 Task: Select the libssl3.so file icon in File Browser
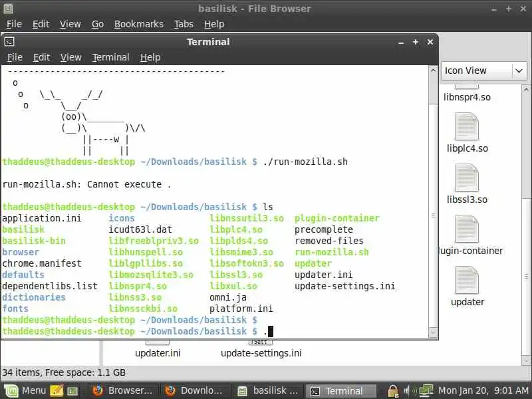pos(467,178)
